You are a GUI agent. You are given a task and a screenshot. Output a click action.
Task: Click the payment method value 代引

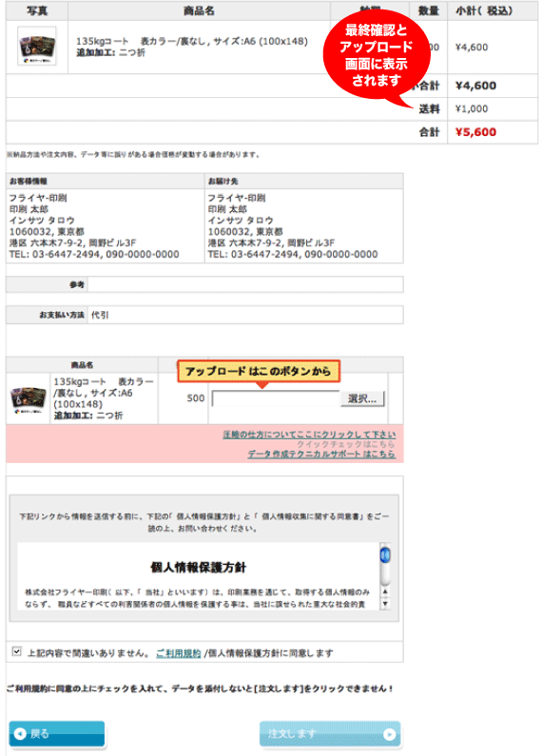click(100, 315)
